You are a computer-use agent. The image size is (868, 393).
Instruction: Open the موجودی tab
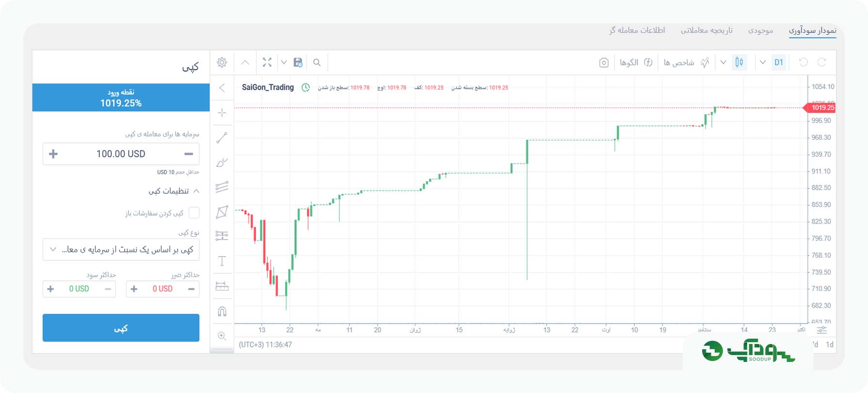[760, 30]
